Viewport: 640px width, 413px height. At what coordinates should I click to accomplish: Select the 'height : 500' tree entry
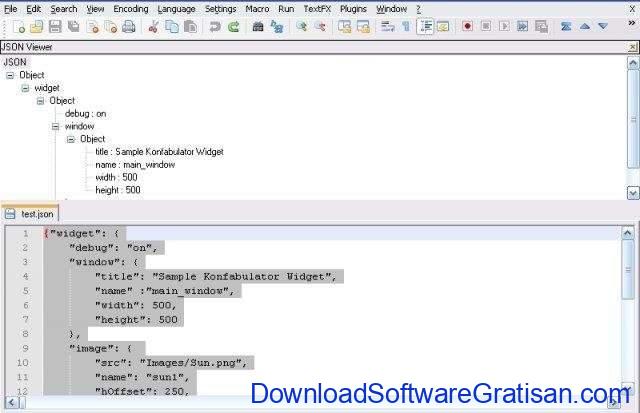pyautogui.click(x=118, y=190)
